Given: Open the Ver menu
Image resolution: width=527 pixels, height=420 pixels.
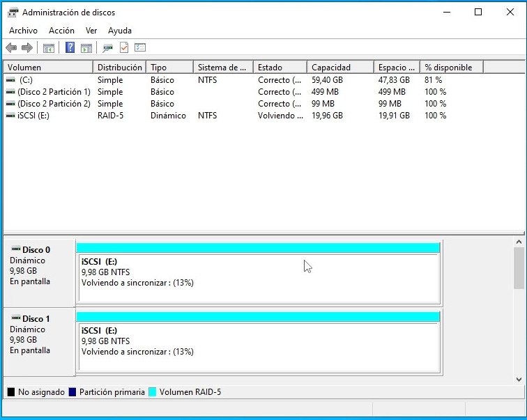Looking at the screenshot, I should [x=91, y=31].
